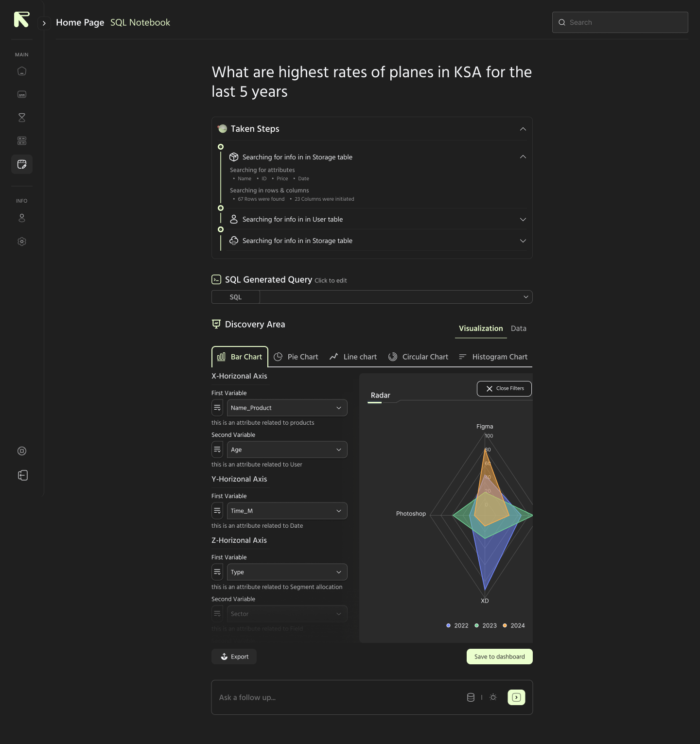This screenshot has width=700, height=744.
Task: Open the Data view in Discovery Area
Action: click(518, 328)
